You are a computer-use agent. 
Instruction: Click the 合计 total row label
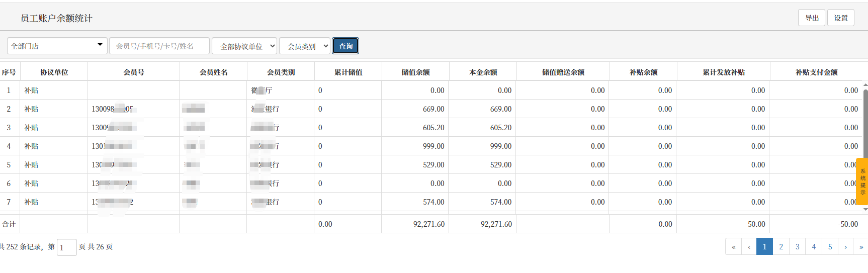pyautogui.click(x=9, y=224)
